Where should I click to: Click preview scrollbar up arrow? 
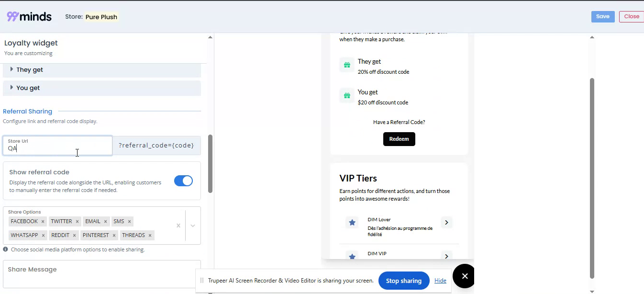click(x=592, y=37)
